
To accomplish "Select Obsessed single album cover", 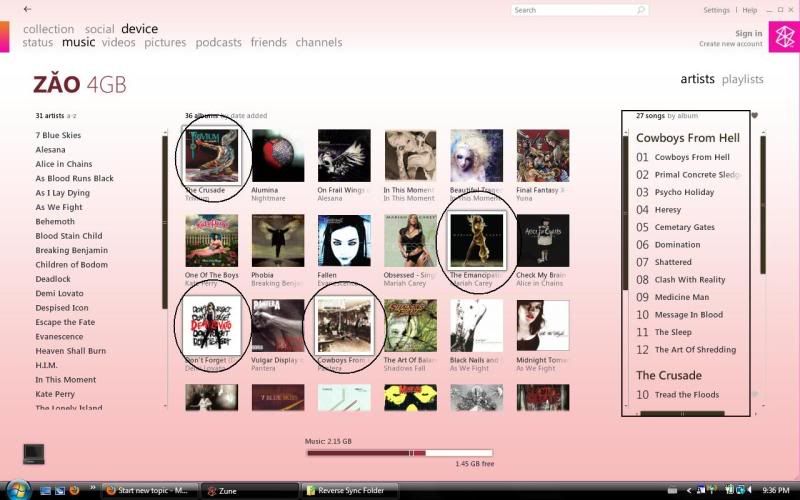I will click(x=411, y=240).
